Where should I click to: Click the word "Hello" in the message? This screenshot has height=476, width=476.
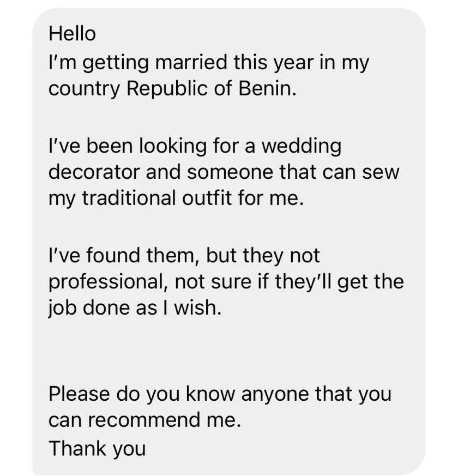[x=72, y=34]
